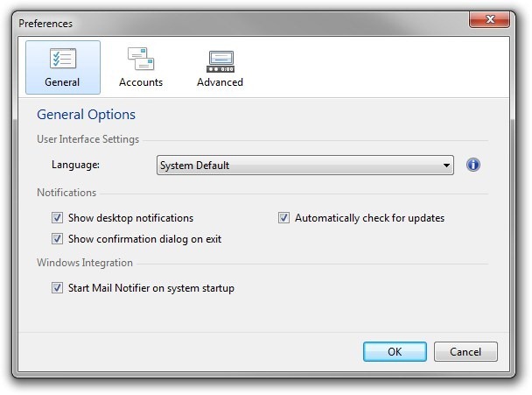Confirm settings with OK button
The height and width of the screenshot is (395, 532).
(x=395, y=351)
